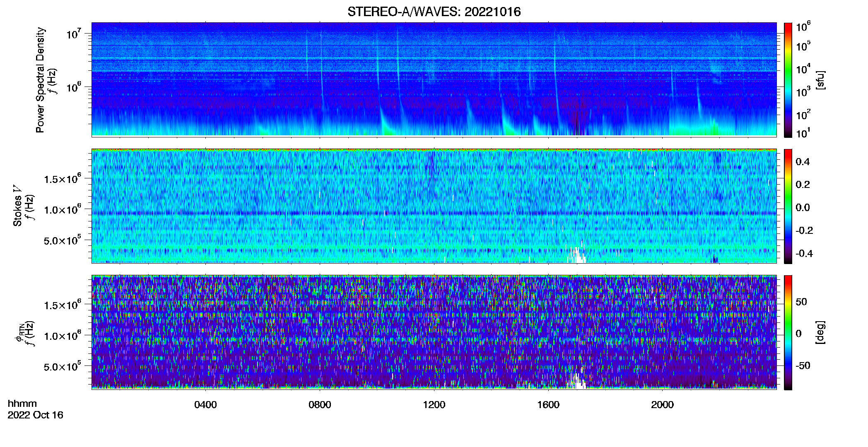
Task: Click the 0400 time tick label
Action: click(x=205, y=405)
